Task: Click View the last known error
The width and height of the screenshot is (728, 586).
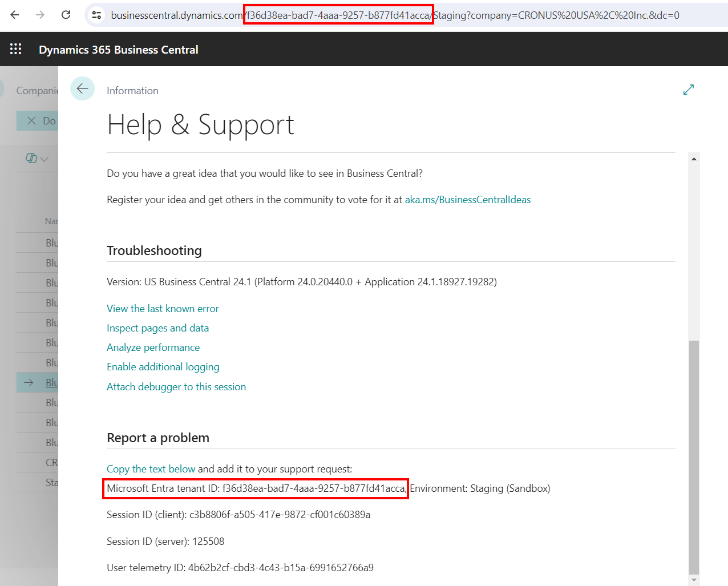Action: click(163, 309)
